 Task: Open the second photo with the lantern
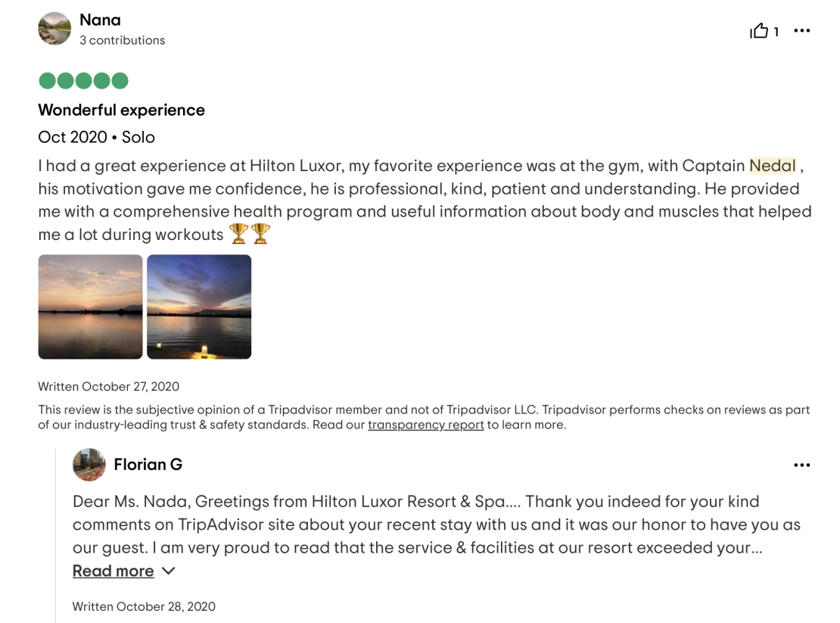[x=199, y=307]
